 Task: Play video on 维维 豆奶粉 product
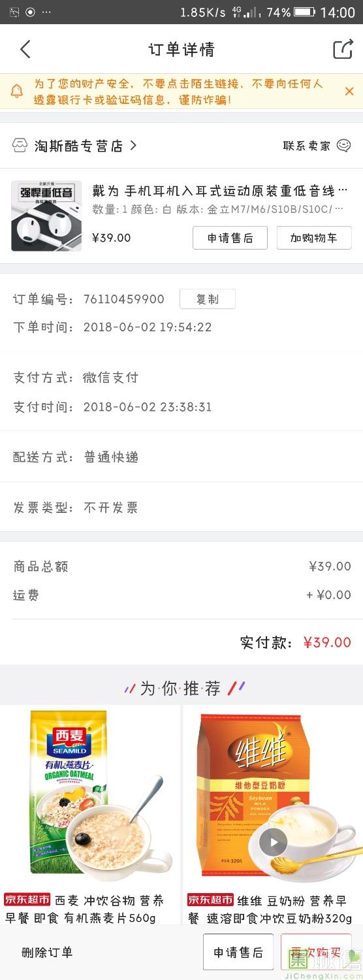point(273,841)
